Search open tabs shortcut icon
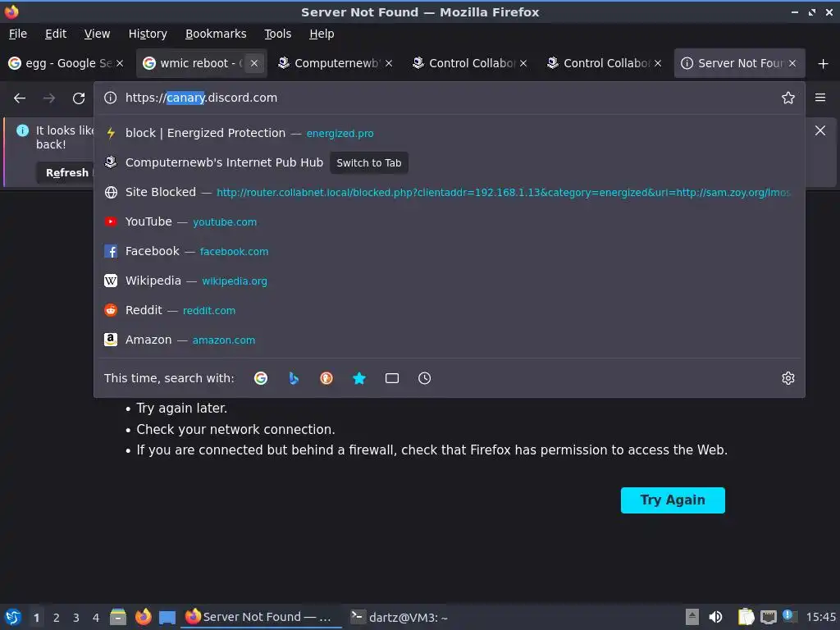This screenshot has width=840, height=630. 392,378
